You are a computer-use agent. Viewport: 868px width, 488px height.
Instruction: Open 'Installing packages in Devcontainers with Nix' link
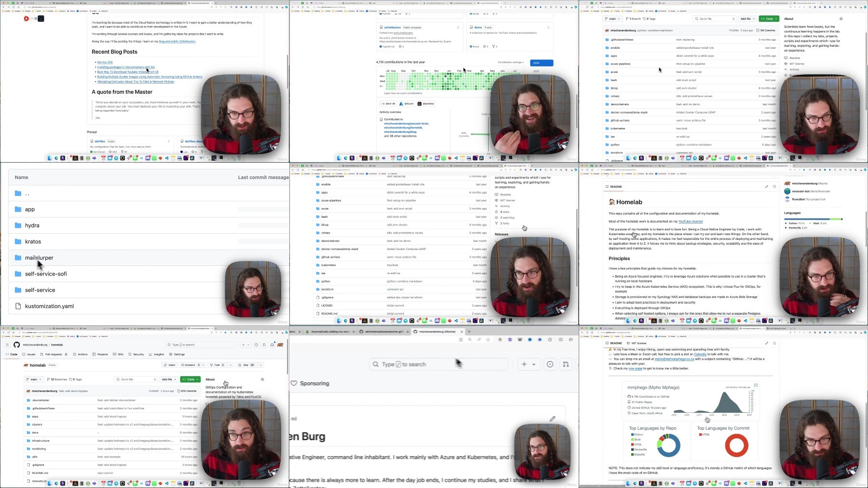pyautogui.click(x=126, y=67)
